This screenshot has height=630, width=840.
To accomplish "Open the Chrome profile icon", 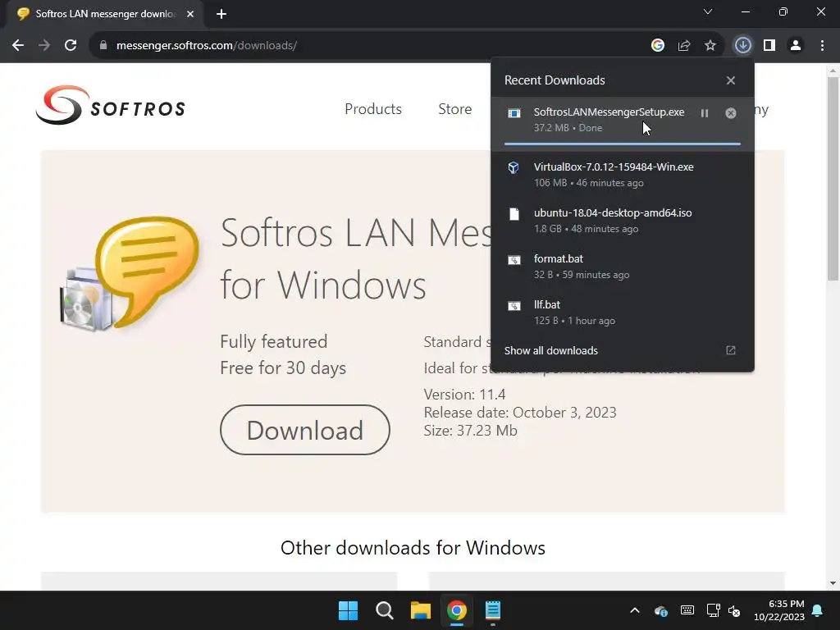I will click(x=796, y=46).
